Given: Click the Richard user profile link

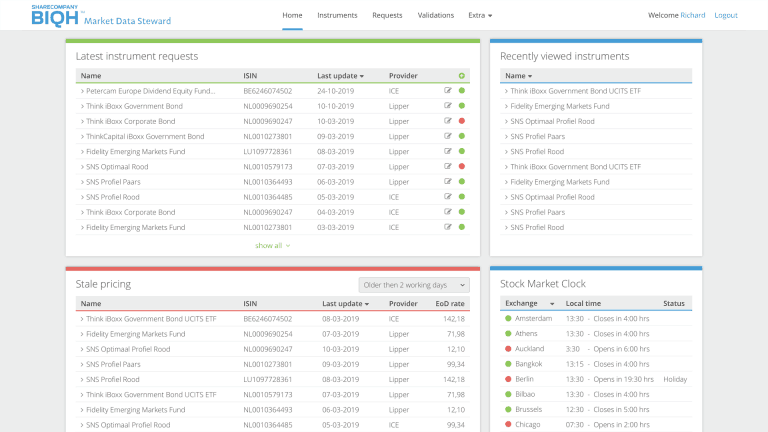Looking at the screenshot, I should click(x=693, y=15).
